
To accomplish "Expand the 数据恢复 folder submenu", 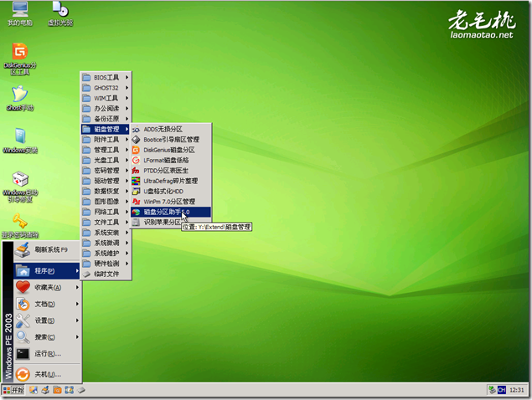I will click(x=106, y=191).
